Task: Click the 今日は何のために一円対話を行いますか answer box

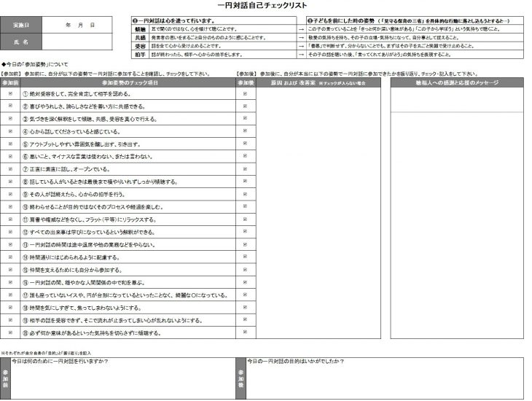Action: (x=123, y=378)
